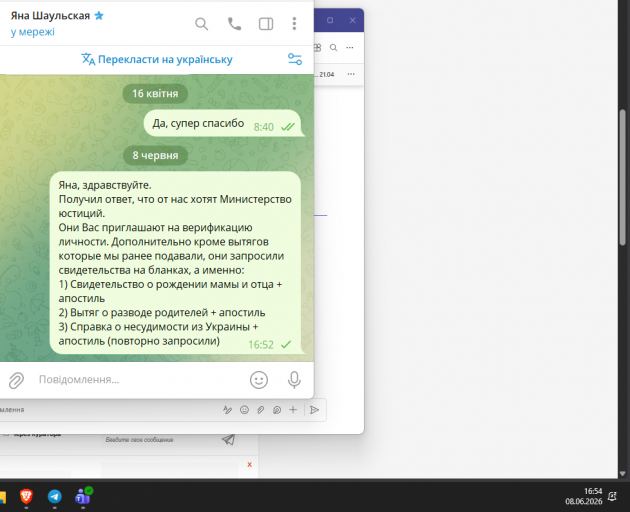Open search in the Telegram chat header
The height and width of the screenshot is (512, 630).
click(201, 24)
